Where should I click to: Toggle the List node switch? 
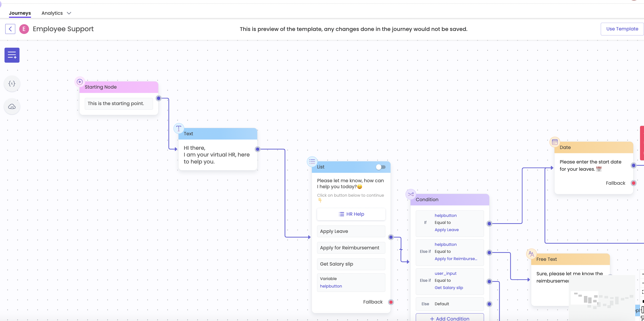(x=381, y=167)
